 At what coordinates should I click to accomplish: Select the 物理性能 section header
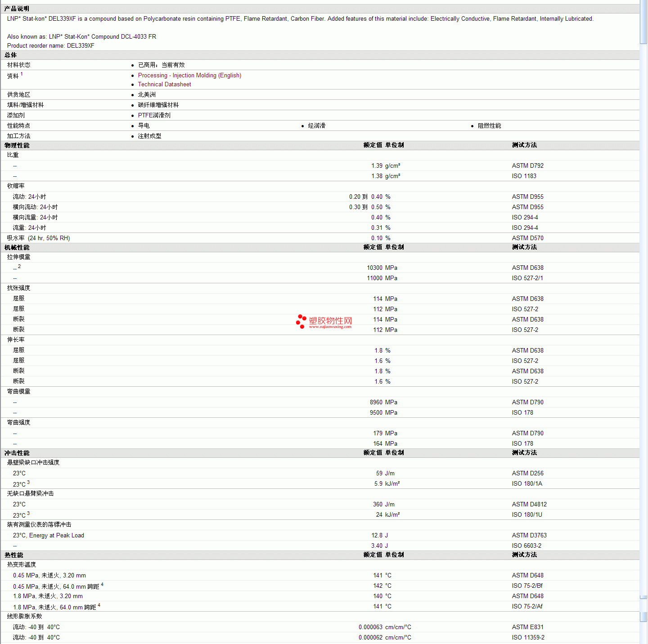point(17,145)
